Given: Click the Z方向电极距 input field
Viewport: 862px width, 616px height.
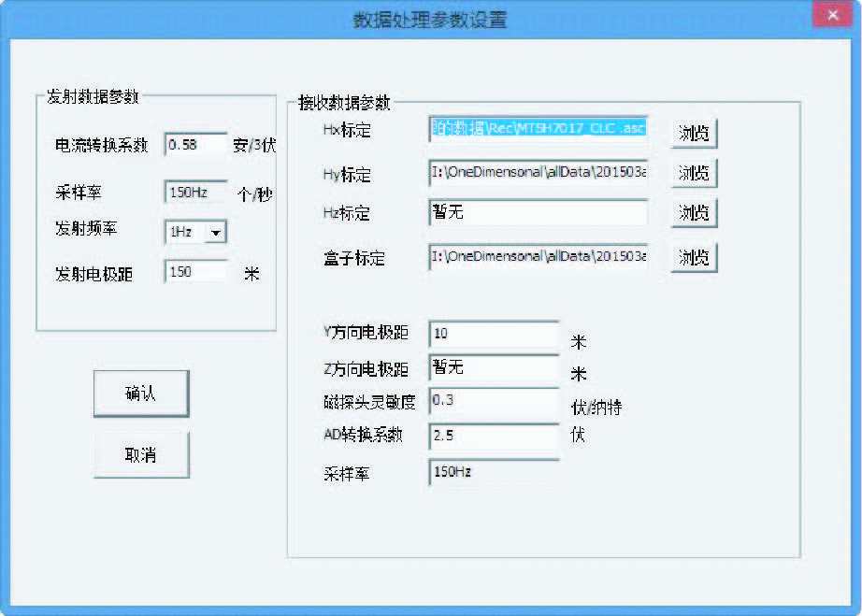Looking at the screenshot, I should [494, 368].
